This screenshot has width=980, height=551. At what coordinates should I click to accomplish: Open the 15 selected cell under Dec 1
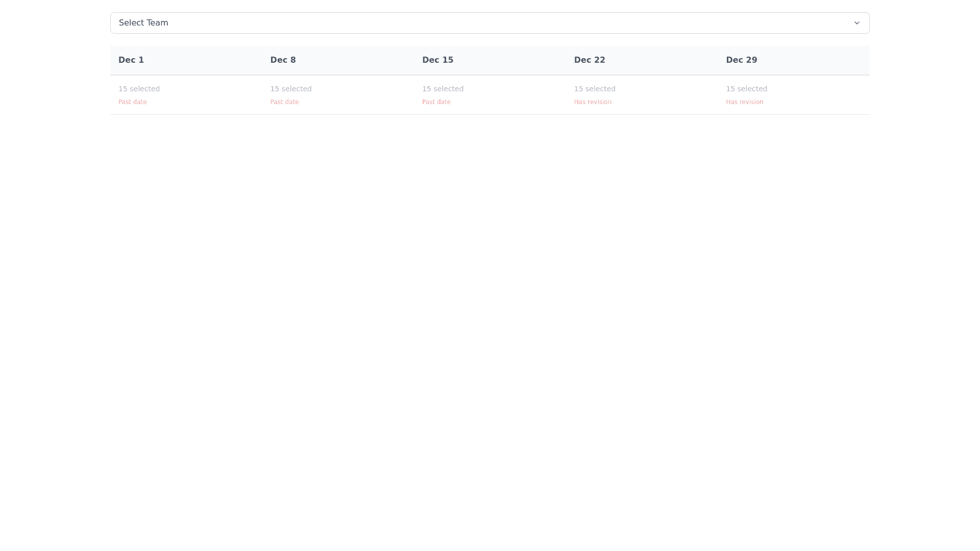(139, 89)
